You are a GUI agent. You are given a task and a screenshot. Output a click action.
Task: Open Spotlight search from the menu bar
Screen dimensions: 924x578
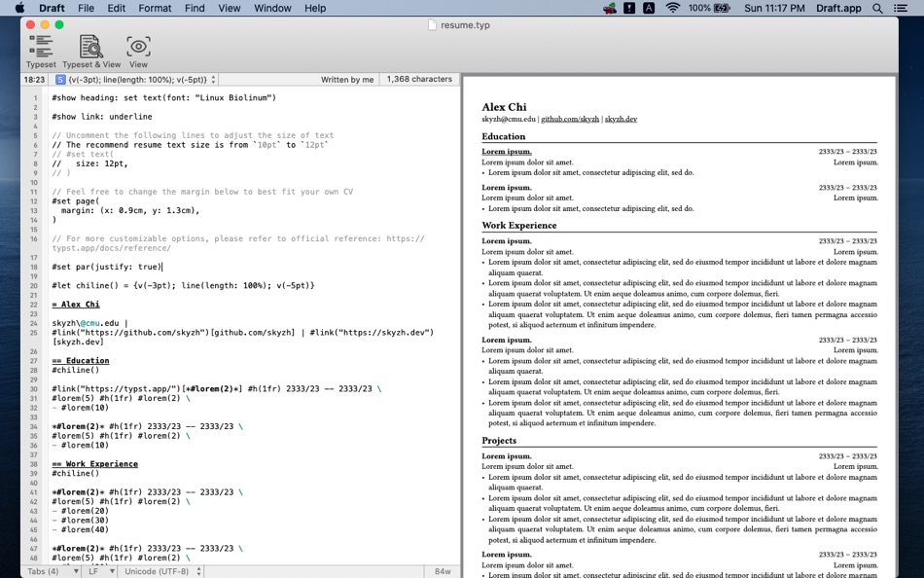(877, 8)
